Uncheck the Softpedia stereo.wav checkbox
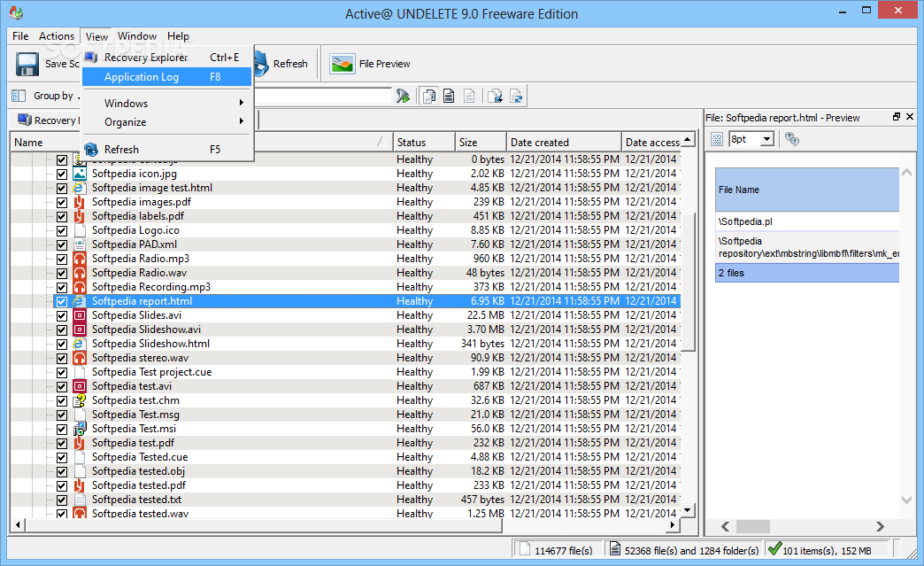Image resolution: width=924 pixels, height=566 pixels. click(62, 358)
